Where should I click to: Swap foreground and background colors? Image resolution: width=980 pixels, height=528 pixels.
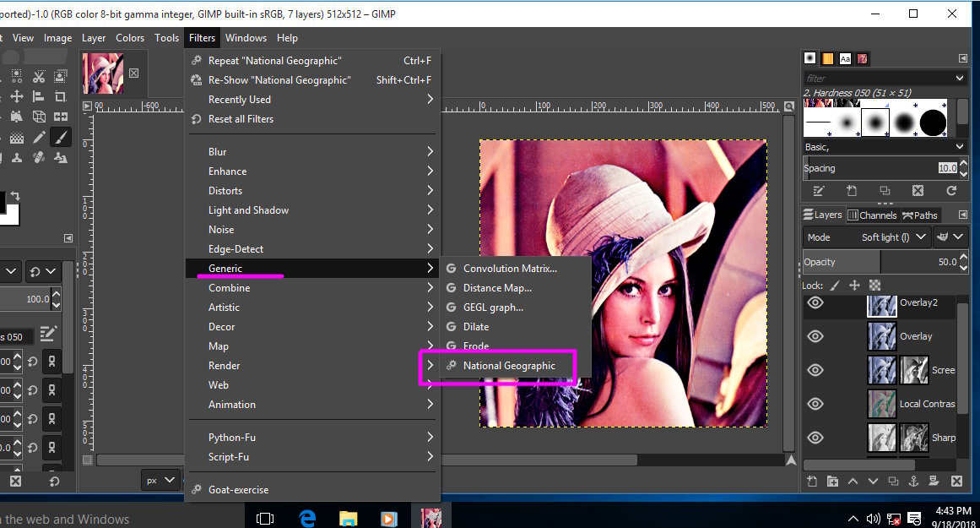15,196
